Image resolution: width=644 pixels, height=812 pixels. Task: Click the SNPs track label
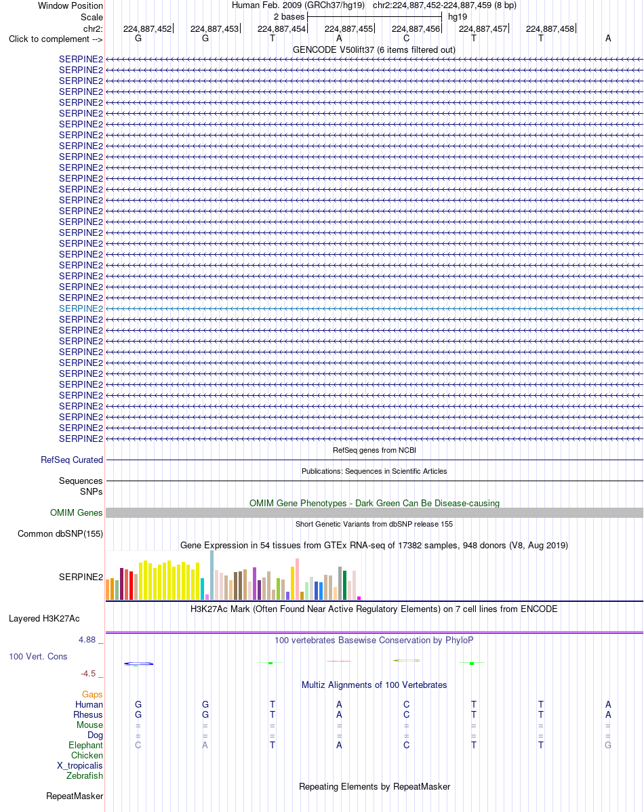point(92,492)
